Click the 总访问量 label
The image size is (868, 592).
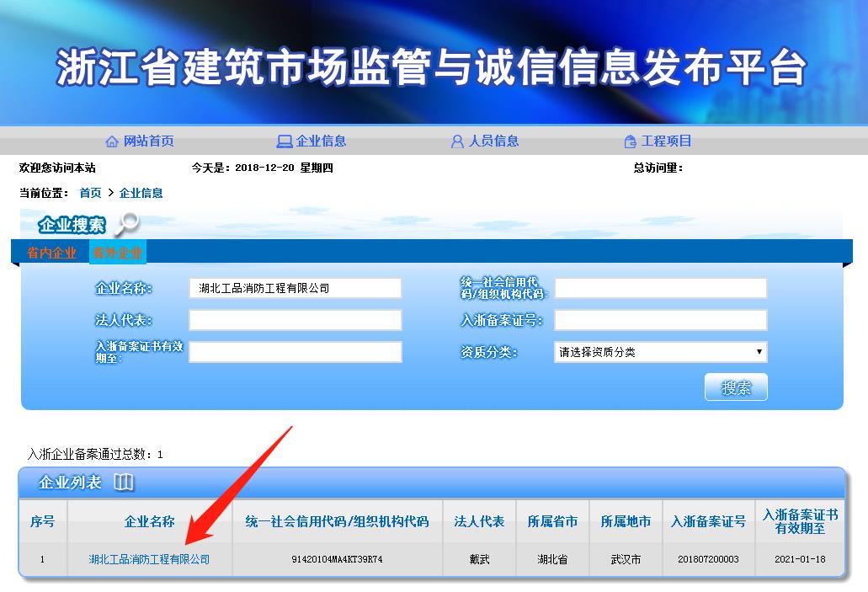658,168
